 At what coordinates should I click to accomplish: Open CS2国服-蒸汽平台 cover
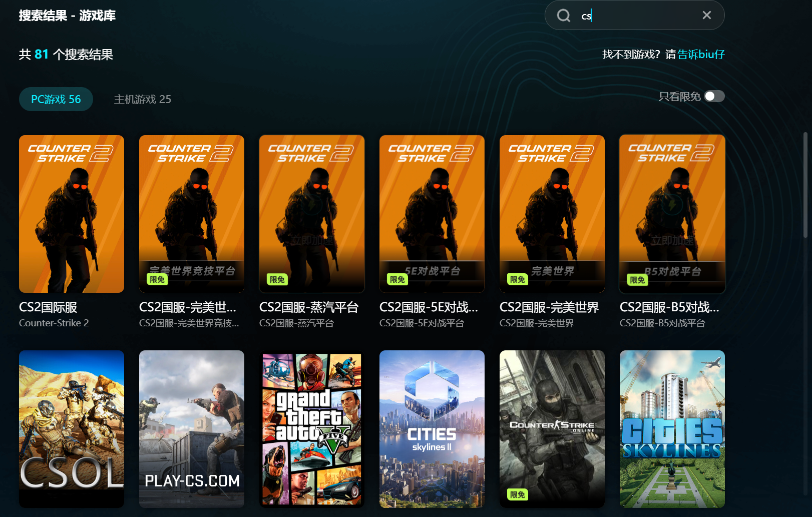(312, 214)
